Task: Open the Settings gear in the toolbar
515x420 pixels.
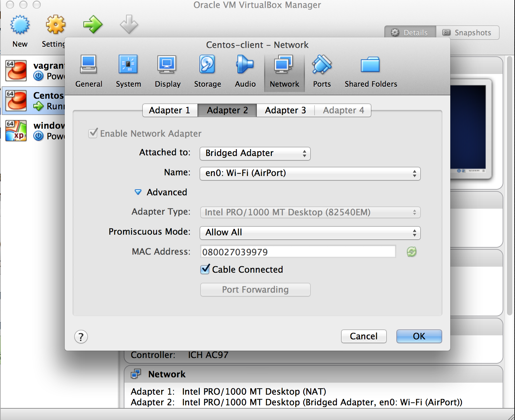Action: coord(55,25)
